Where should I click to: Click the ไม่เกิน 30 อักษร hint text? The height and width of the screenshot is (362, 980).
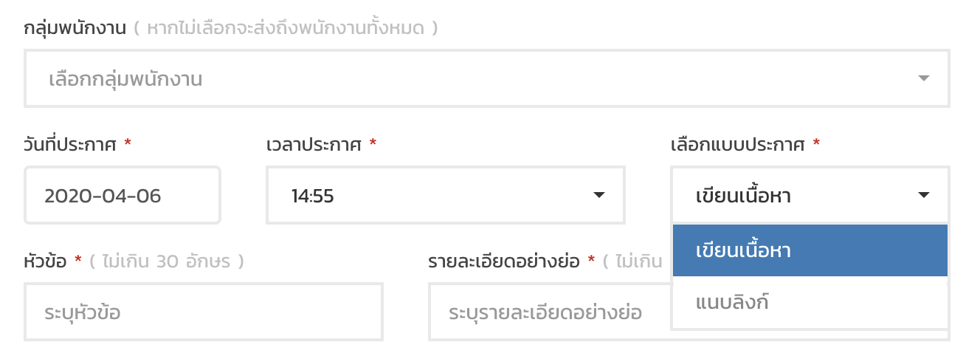coord(166,262)
